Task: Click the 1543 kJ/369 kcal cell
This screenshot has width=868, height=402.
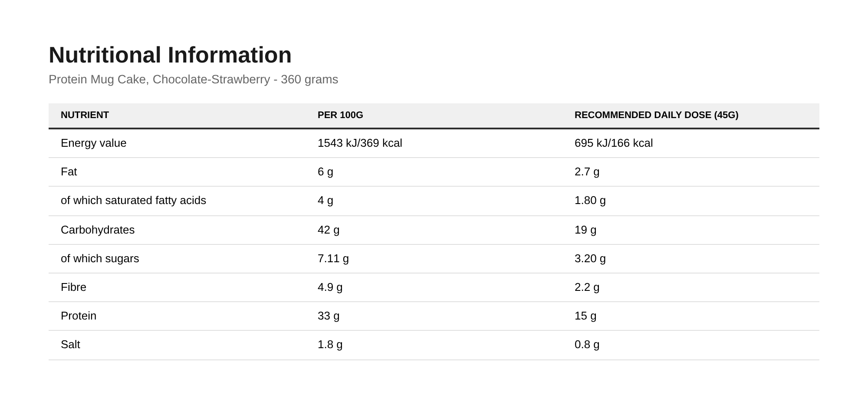Action: pos(360,143)
